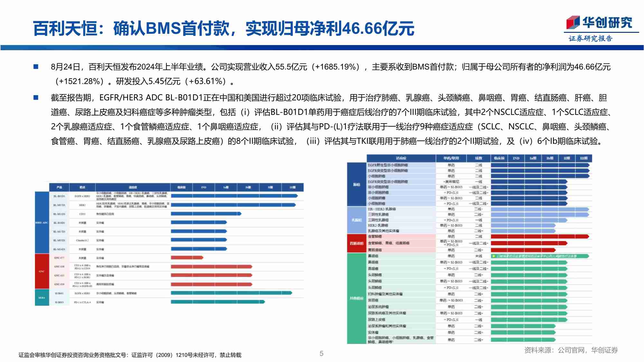Click the yellow star in the 鼻咽癌 bar
The width and height of the screenshot is (644, 362).
[x=494, y=256]
